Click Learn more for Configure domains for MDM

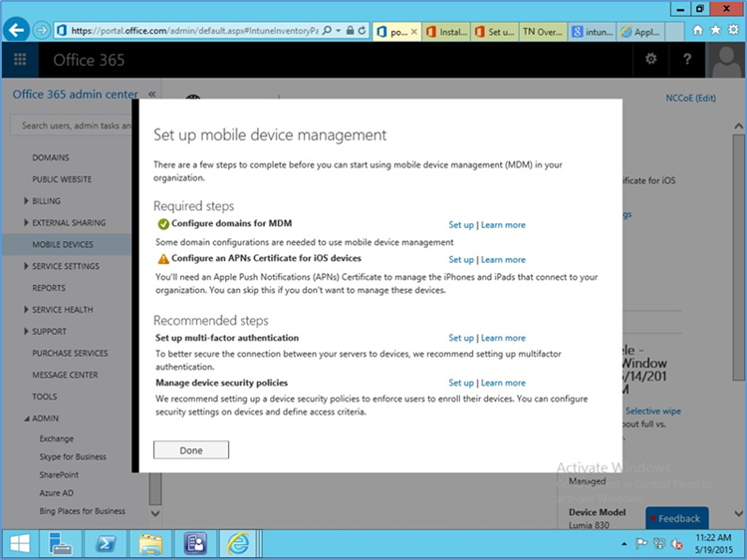(x=503, y=224)
